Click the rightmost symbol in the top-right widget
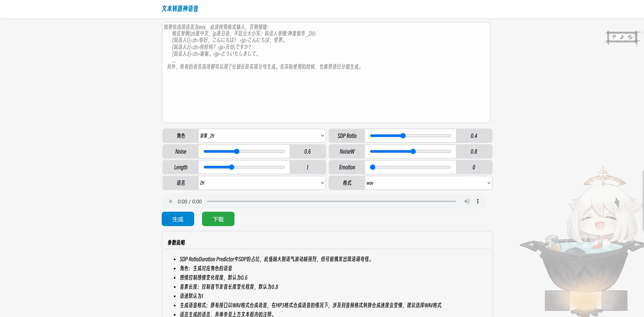Screen dimensions: 644x317 [x=630, y=37]
